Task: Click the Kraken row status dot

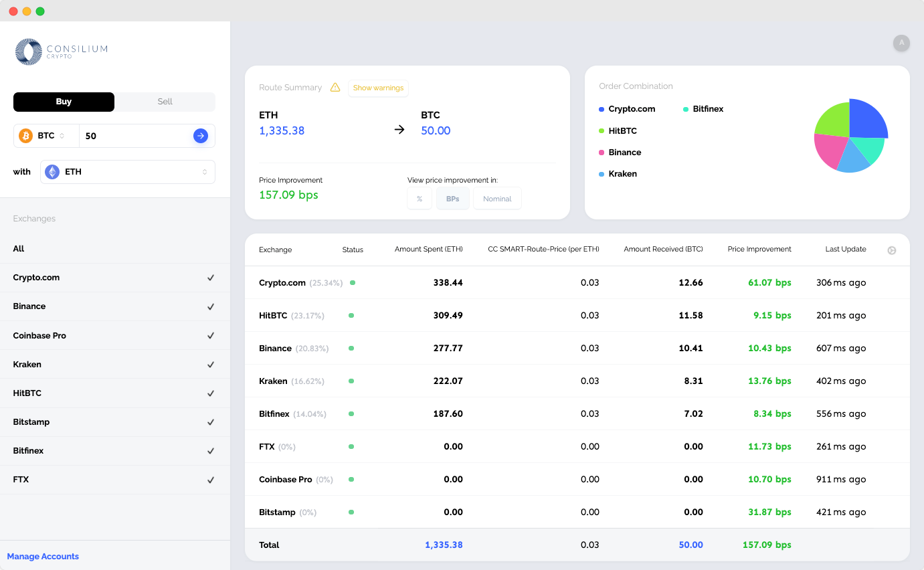Action: coord(351,381)
